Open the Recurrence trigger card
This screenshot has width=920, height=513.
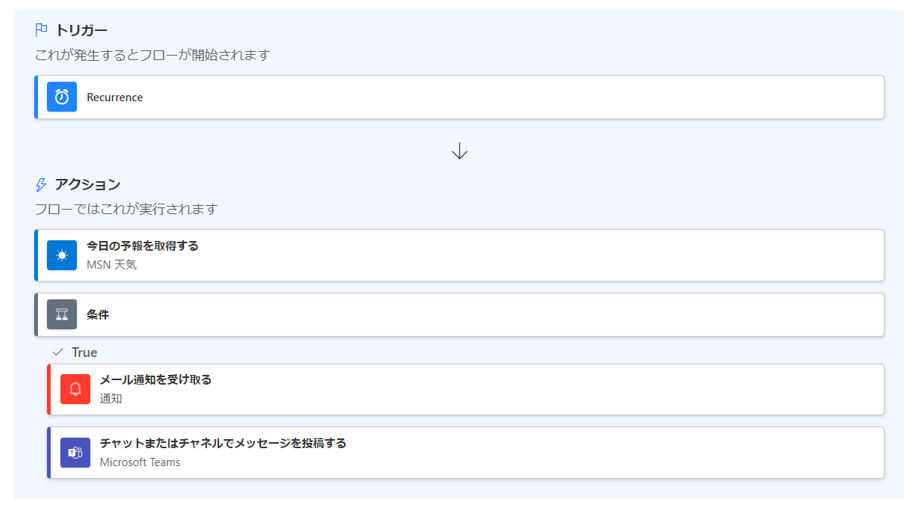tap(459, 97)
